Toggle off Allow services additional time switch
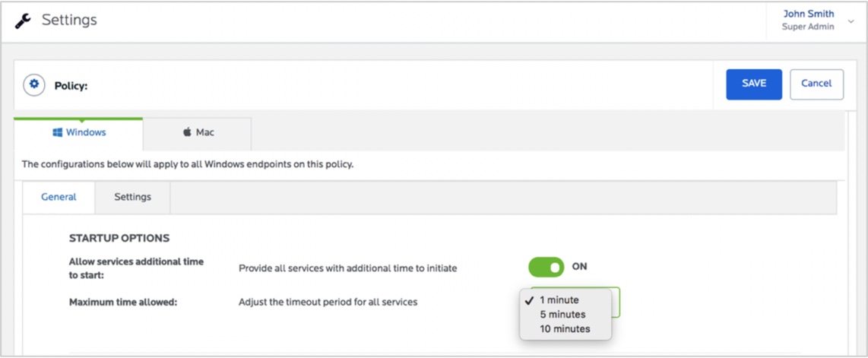868x358 pixels. point(546,267)
